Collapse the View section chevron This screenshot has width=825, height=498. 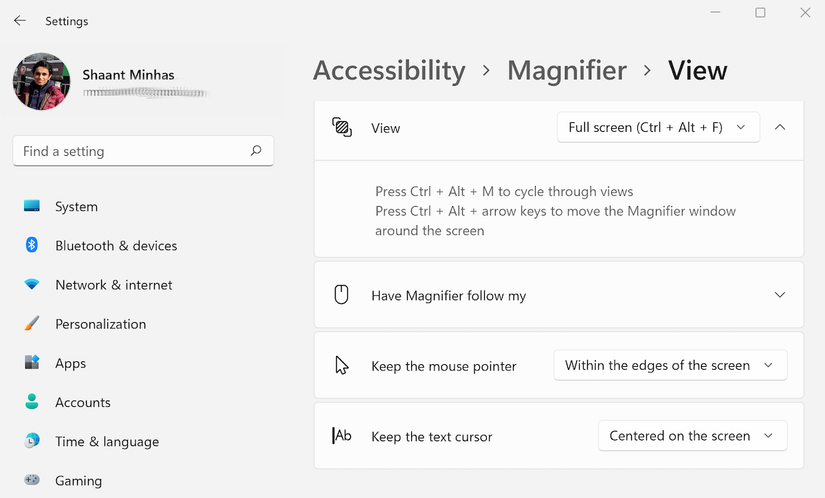pyautogui.click(x=780, y=127)
